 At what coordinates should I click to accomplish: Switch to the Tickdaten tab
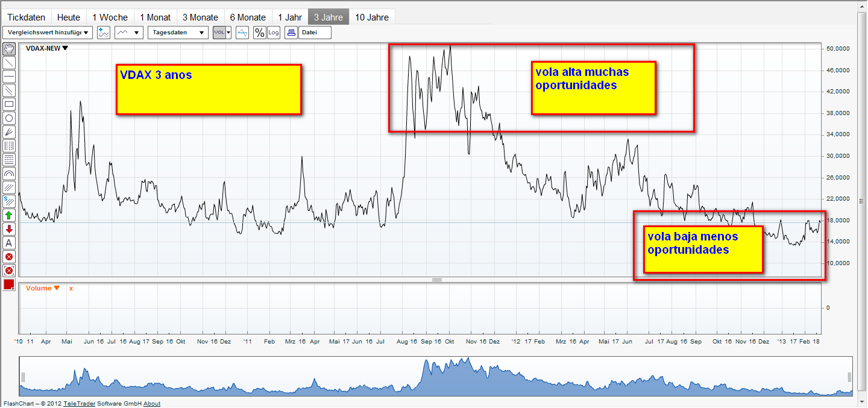coord(26,17)
